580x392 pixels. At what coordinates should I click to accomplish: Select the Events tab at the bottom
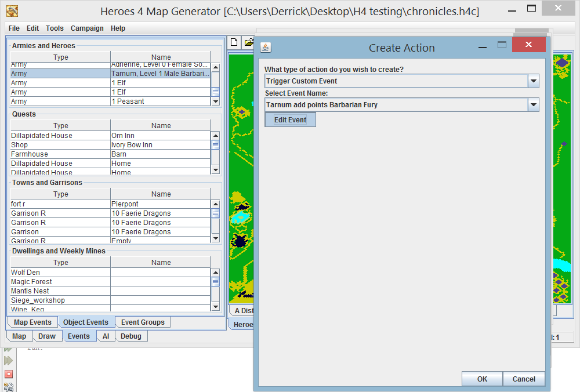tap(79, 336)
